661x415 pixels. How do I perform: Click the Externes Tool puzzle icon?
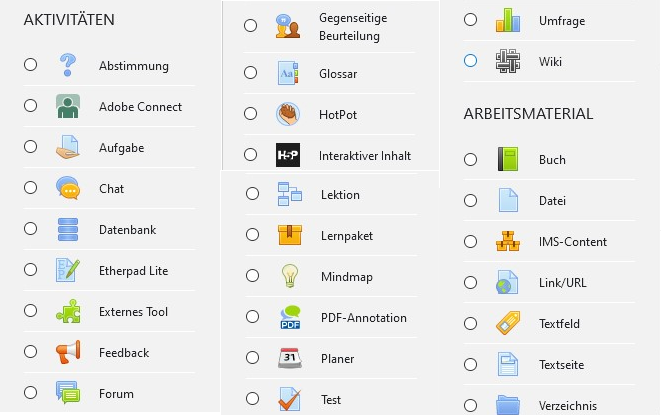point(67,311)
